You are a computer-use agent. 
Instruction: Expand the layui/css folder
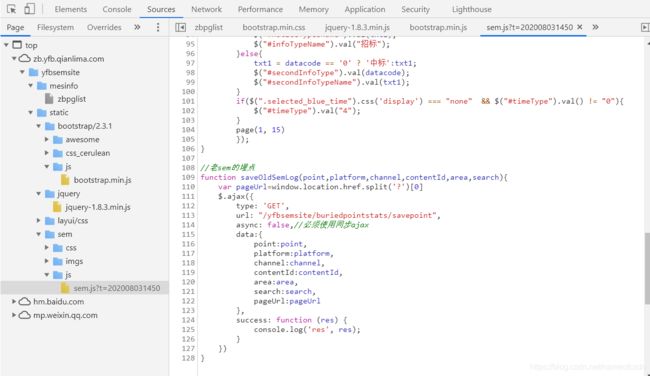tap(39, 221)
